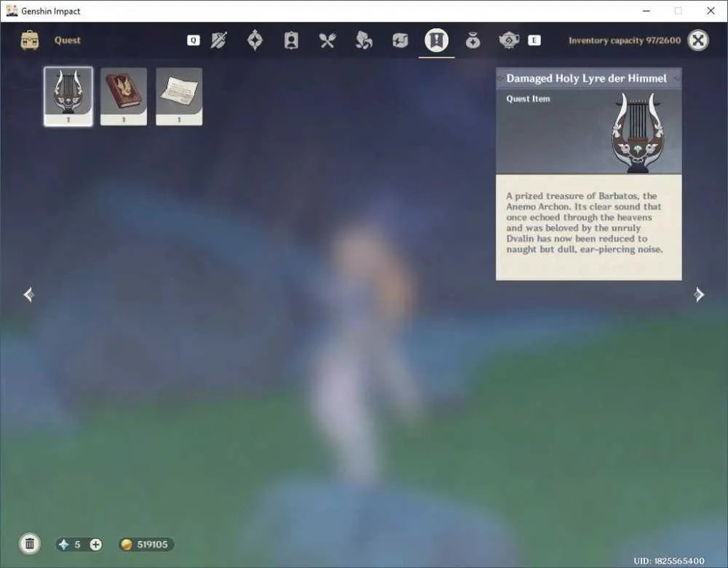The height and width of the screenshot is (568, 728).
Task: Click the Mora balance 519105
Action: 152,544
